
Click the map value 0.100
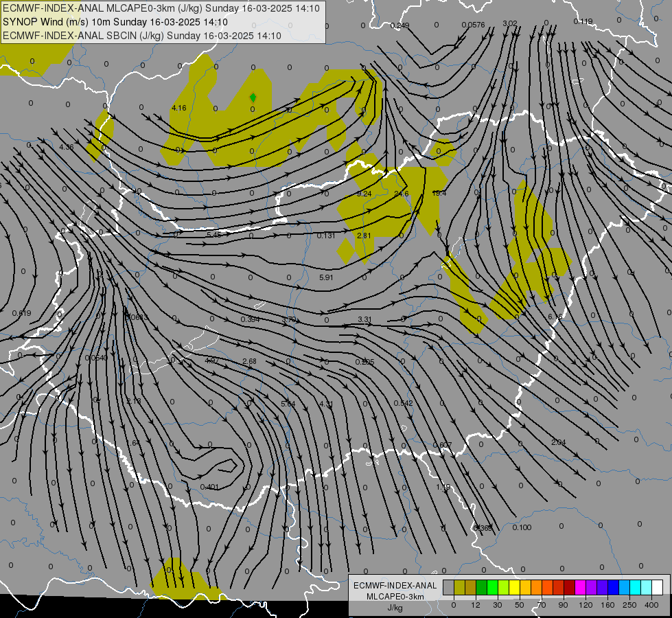[522, 527]
